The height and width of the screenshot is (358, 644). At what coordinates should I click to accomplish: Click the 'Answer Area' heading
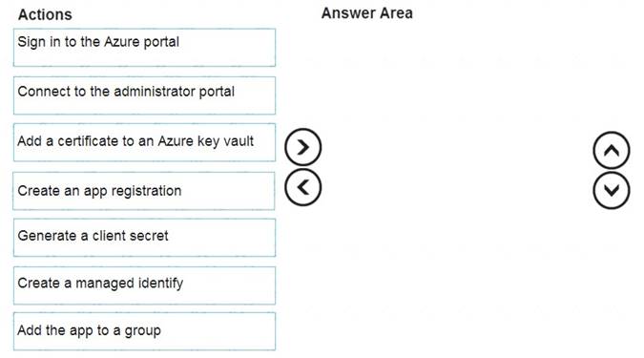[366, 13]
